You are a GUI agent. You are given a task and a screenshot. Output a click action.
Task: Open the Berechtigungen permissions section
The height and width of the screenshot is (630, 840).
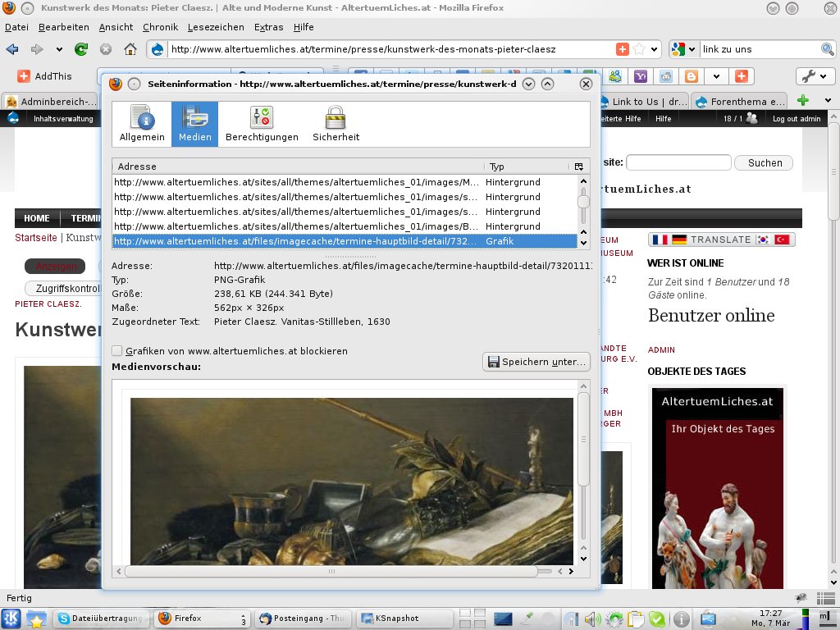[x=262, y=124]
